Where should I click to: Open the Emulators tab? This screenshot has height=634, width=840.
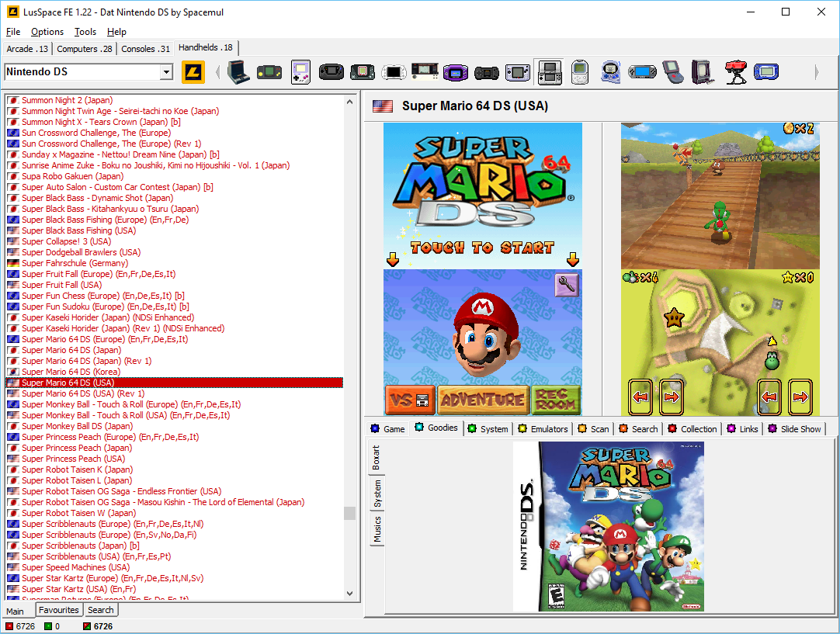coord(543,429)
